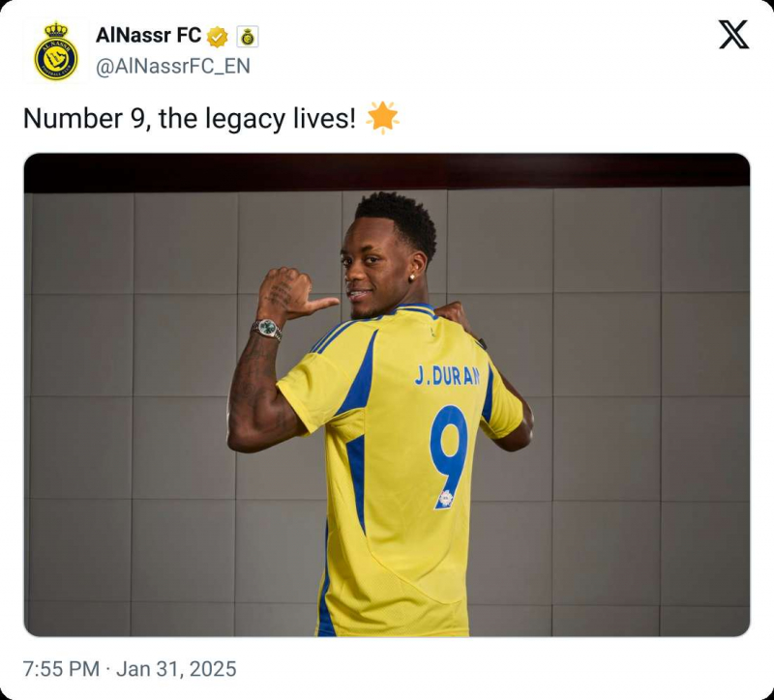Click the star emoji in the tweet
The image size is (774, 700).
point(382,118)
